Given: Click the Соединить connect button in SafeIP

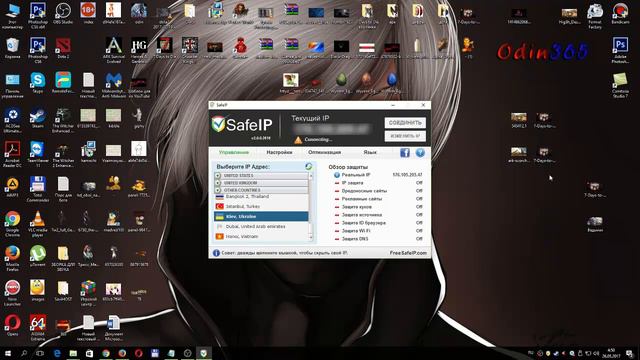Looking at the screenshot, I should pos(405,123).
